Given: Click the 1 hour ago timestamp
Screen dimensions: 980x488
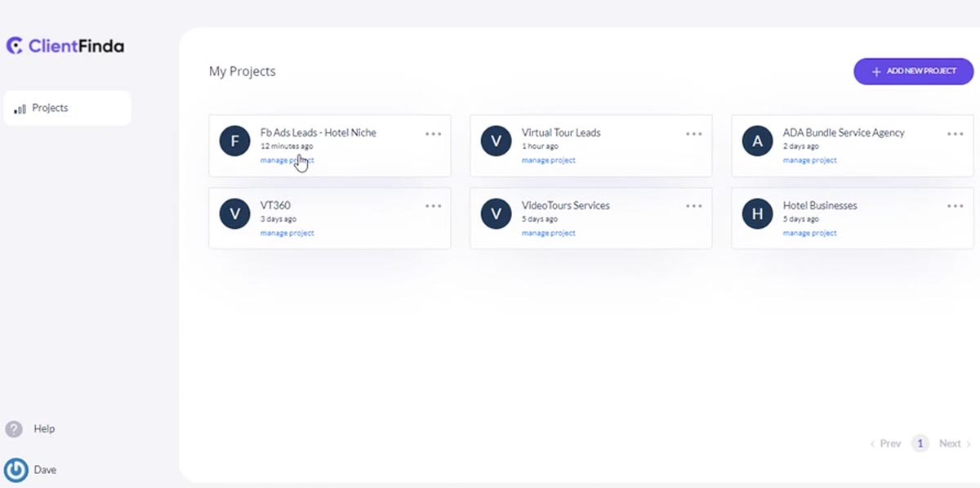Looking at the screenshot, I should click(540, 146).
